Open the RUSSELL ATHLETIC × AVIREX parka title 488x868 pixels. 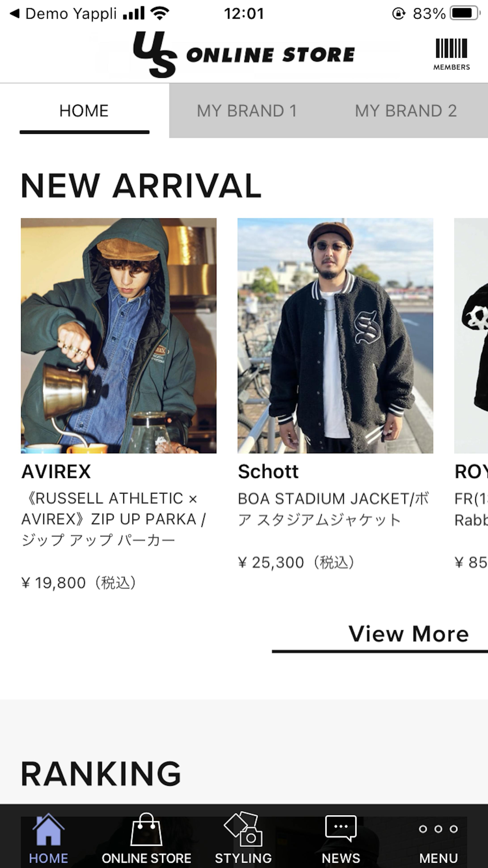(113, 519)
